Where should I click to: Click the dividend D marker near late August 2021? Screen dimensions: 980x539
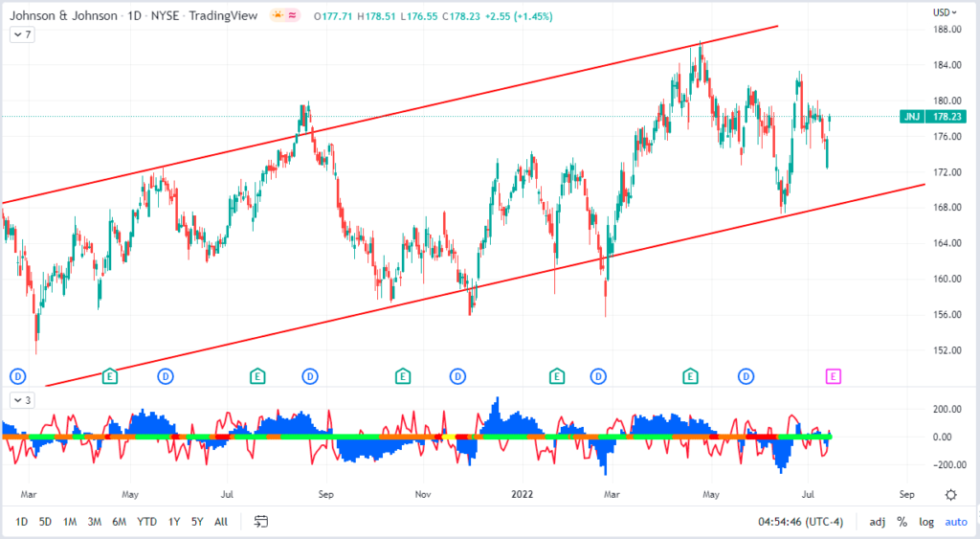tap(310, 376)
